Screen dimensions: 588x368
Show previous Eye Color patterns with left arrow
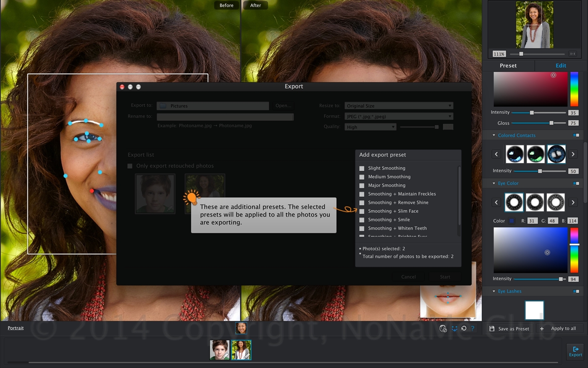(x=496, y=202)
